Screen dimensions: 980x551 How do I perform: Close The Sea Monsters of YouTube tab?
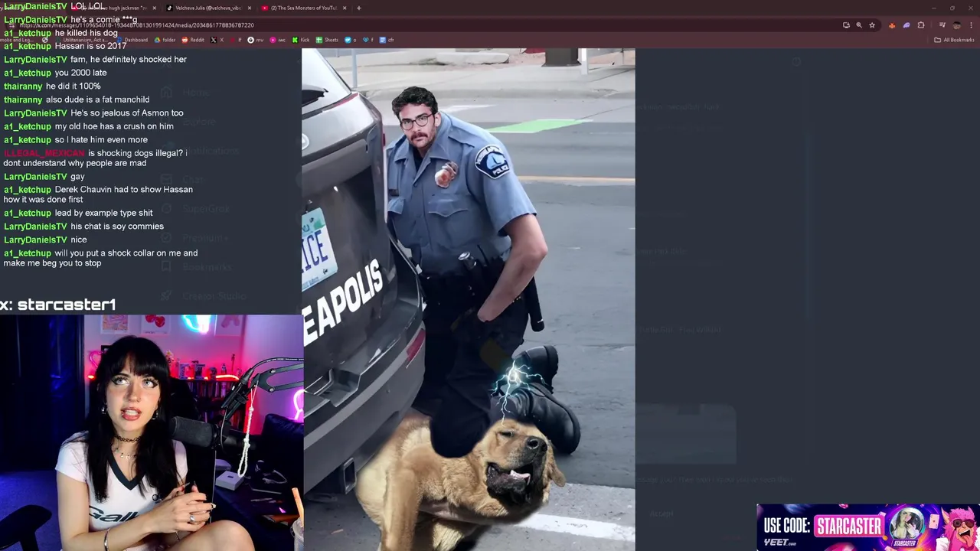(345, 8)
